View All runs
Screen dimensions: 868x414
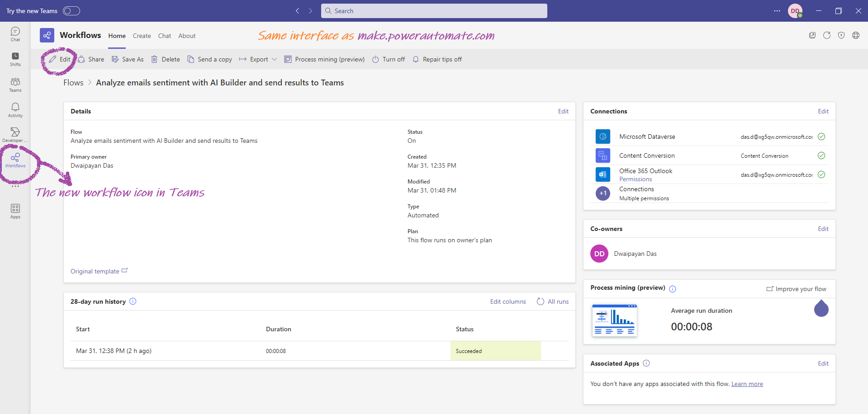coord(553,301)
